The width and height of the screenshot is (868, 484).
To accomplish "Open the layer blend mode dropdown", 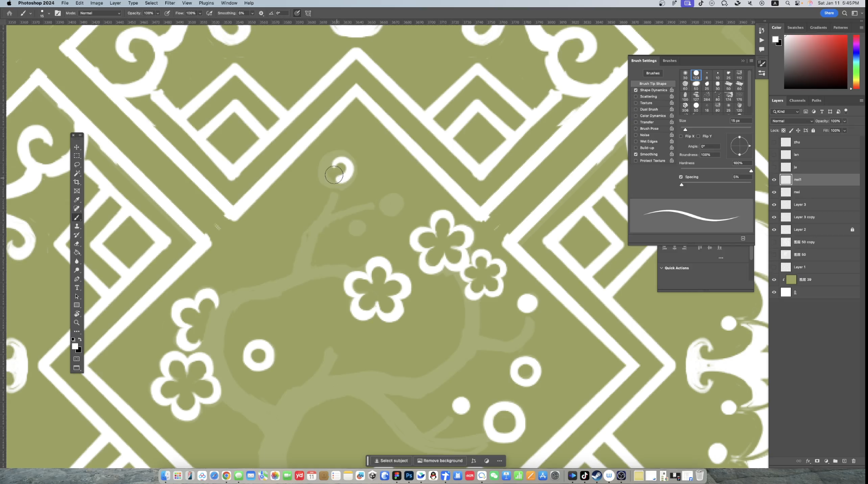I will 792,121.
